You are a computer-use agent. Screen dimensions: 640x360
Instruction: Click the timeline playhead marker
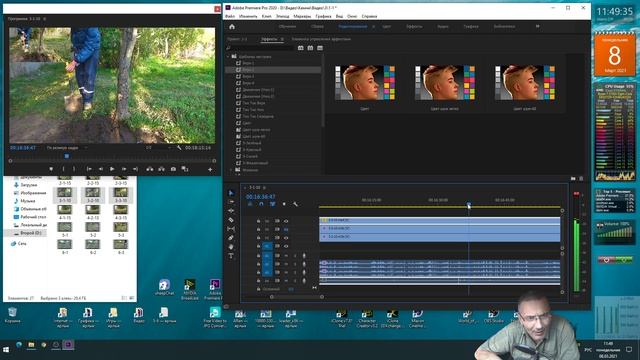[469, 204]
